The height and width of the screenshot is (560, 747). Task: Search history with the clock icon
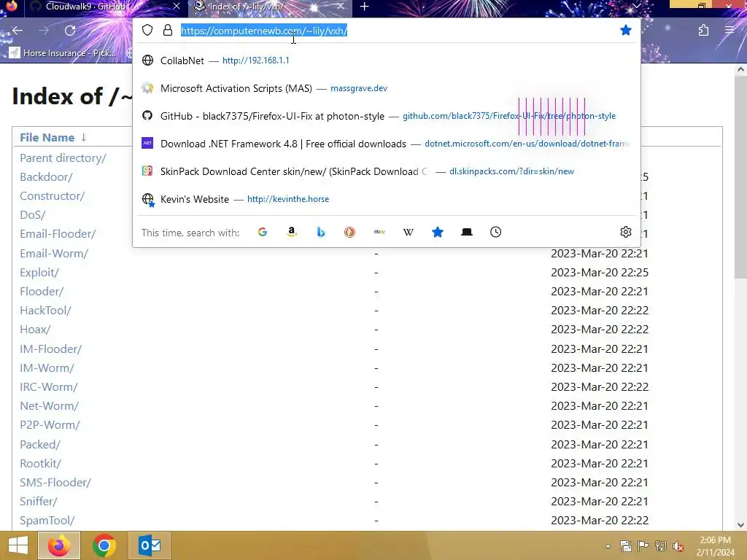(x=496, y=232)
